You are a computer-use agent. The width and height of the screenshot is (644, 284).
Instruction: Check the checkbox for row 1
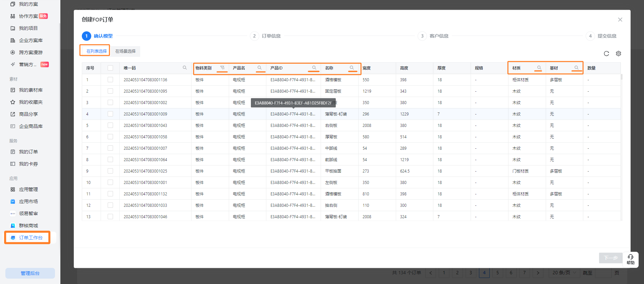coord(110,80)
